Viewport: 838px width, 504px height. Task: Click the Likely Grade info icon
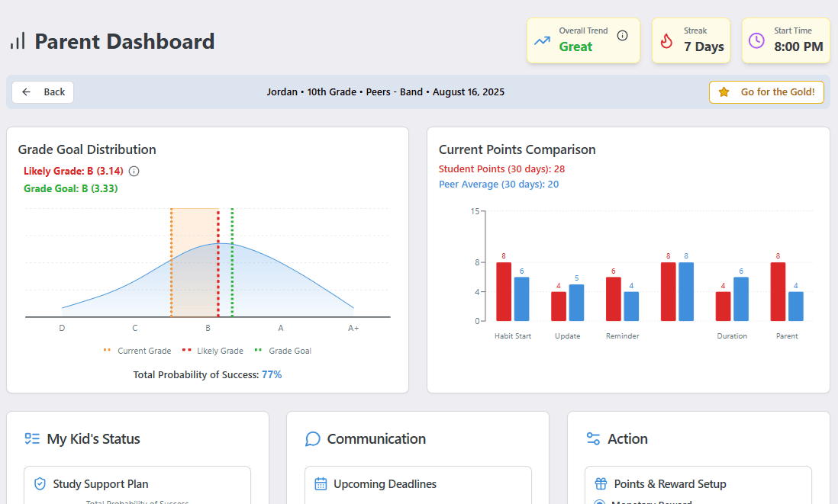[x=134, y=171]
